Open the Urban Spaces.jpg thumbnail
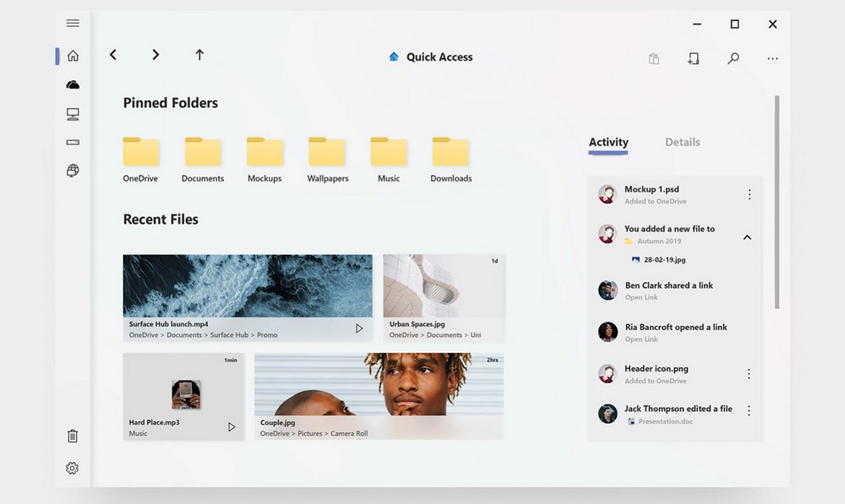Viewport: 845px width, 504px height. (x=444, y=285)
